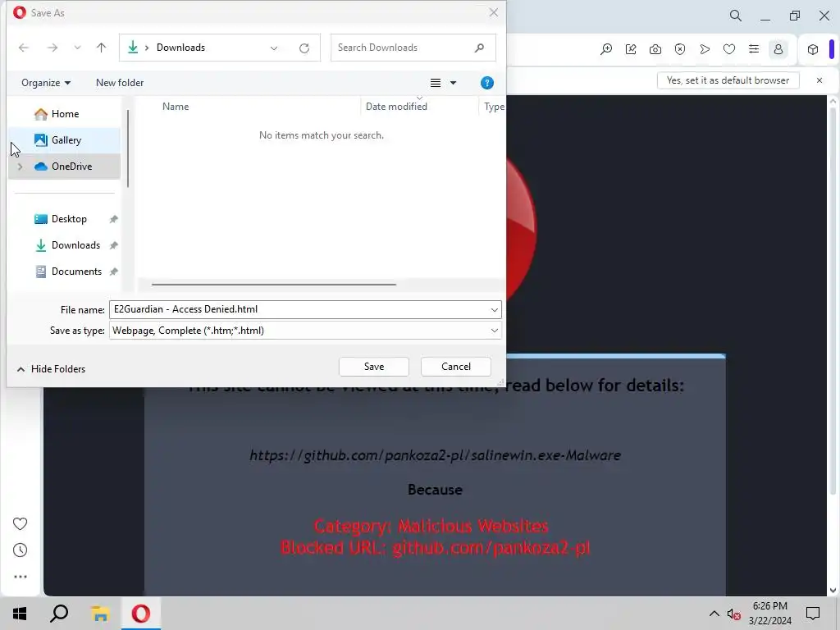Close the Save As dialog
The image size is (840, 630).
point(493,12)
